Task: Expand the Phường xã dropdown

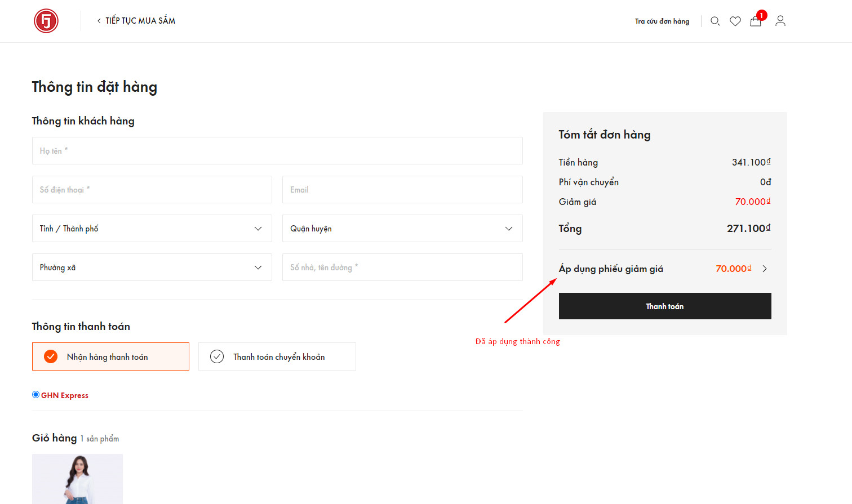Action: pyautogui.click(x=152, y=267)
